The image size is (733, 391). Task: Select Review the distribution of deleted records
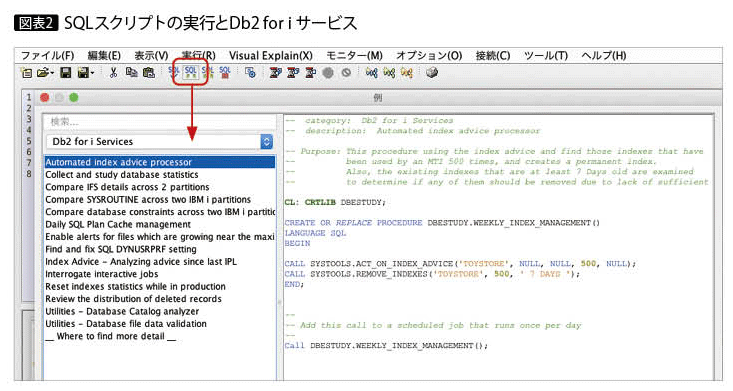(159, 299)
